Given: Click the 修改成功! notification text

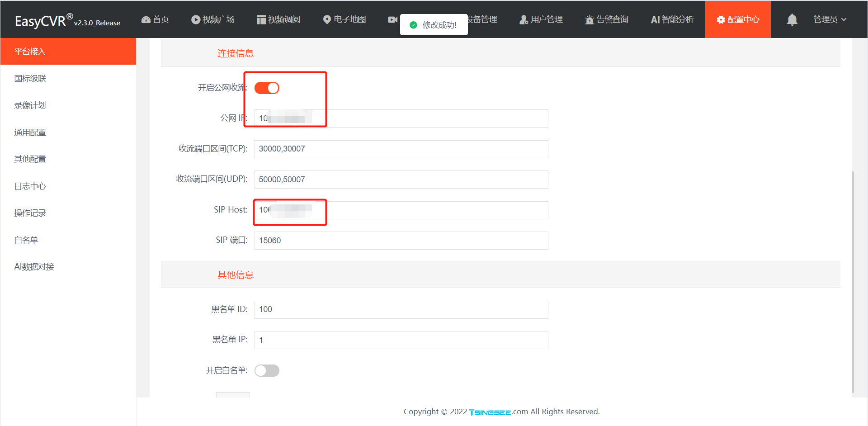Looking at the screenshot, I should [x=439, y=25].
